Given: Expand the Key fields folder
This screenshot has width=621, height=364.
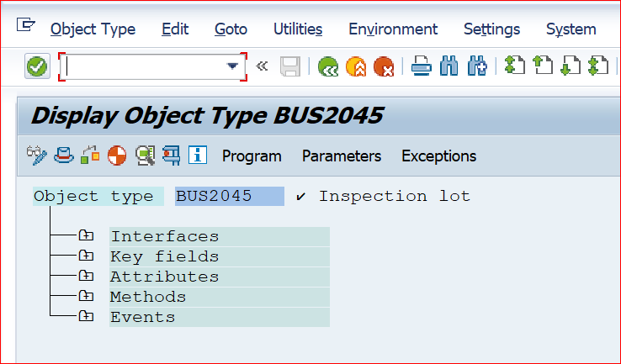Looking at the screenshot, I should [86, 256].
